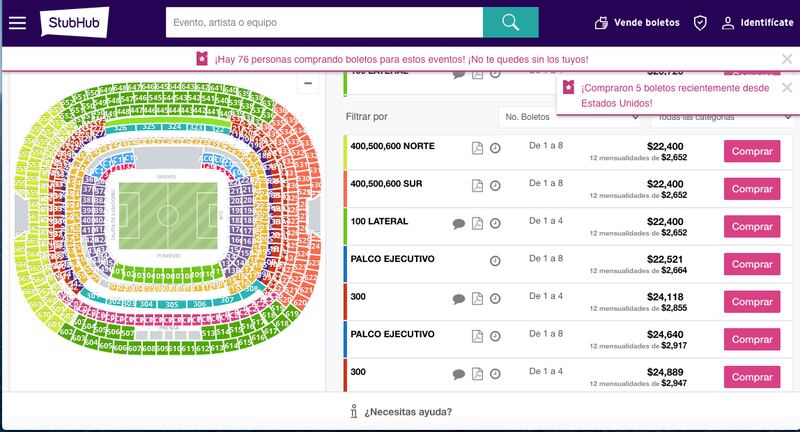The image size is (800, 432).
Task: Click Vende boletos in header
Action: 637,22
